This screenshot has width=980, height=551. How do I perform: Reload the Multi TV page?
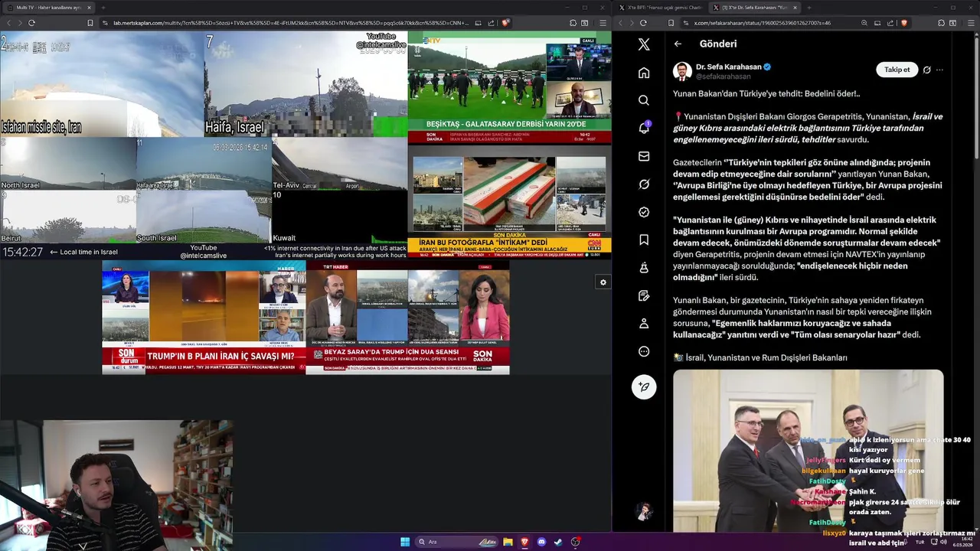(x=31, y=23)
